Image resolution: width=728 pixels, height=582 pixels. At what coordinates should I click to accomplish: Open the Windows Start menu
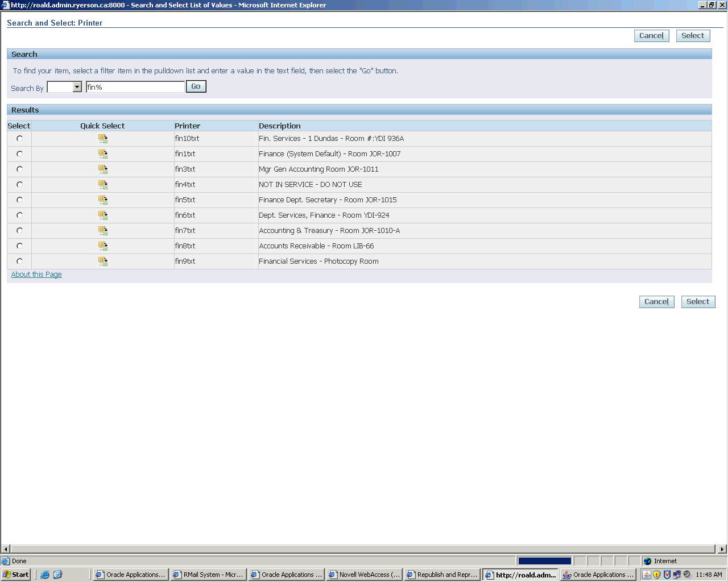[16, 575]
